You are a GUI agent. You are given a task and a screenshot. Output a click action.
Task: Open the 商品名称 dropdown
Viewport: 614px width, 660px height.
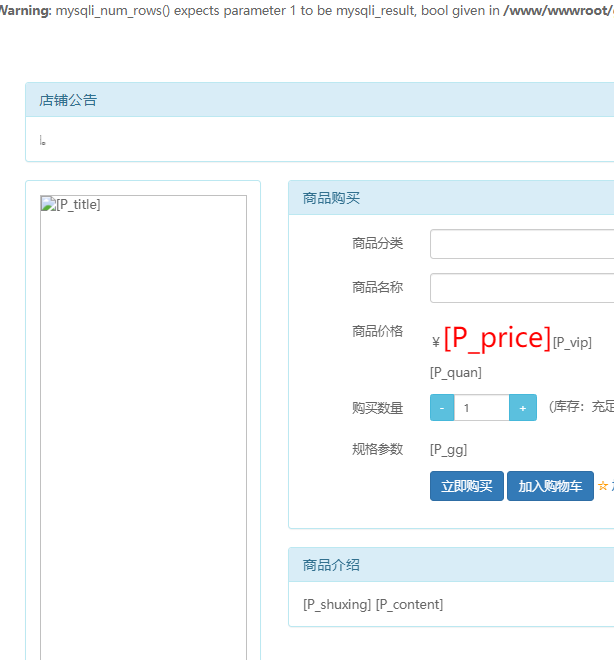click(522, 288)
